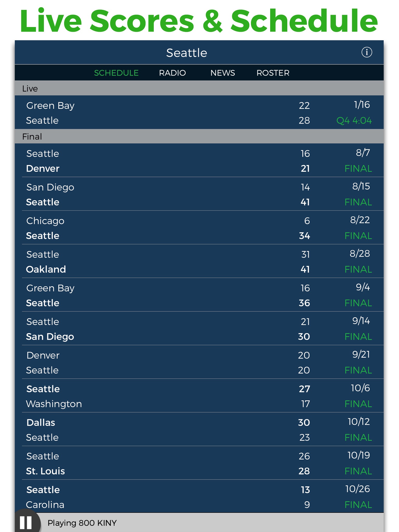Open the live Green Bay vs Seattle game
The height and width of the screenshot is (532, 399).
coord(199,113)
